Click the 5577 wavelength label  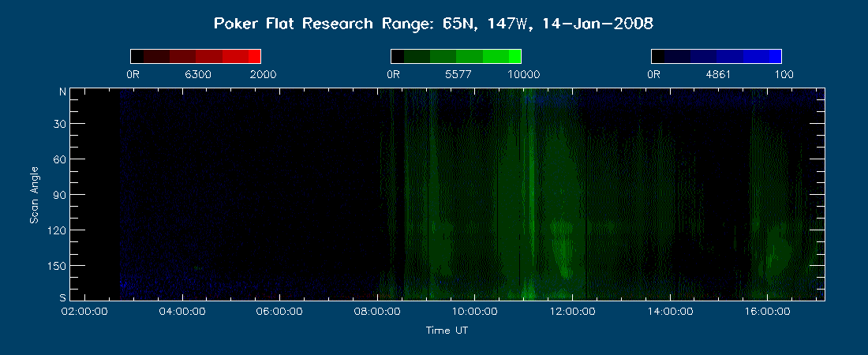coord(458,75)
